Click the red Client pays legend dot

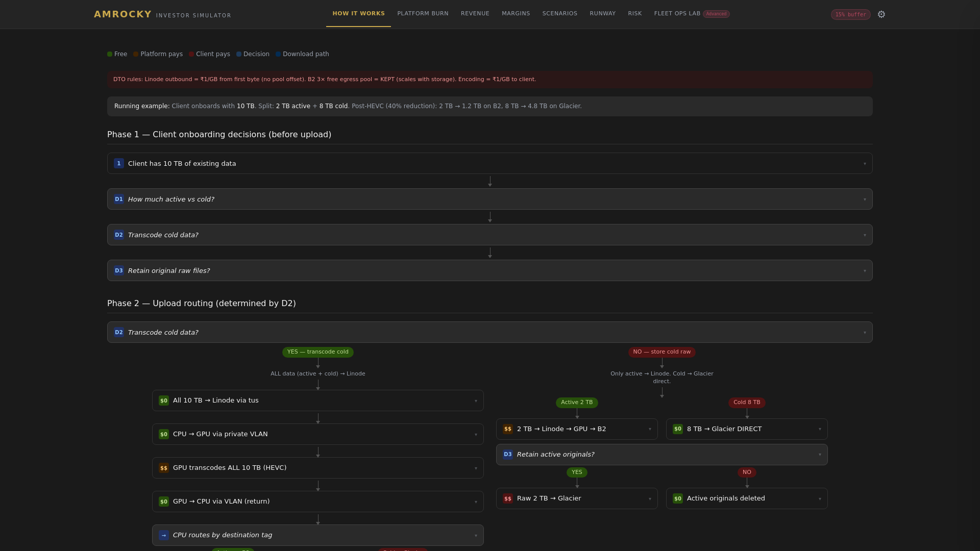(191, 54)
